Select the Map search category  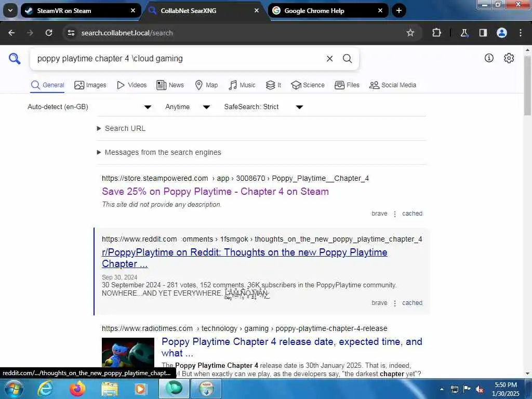[206, 85]
